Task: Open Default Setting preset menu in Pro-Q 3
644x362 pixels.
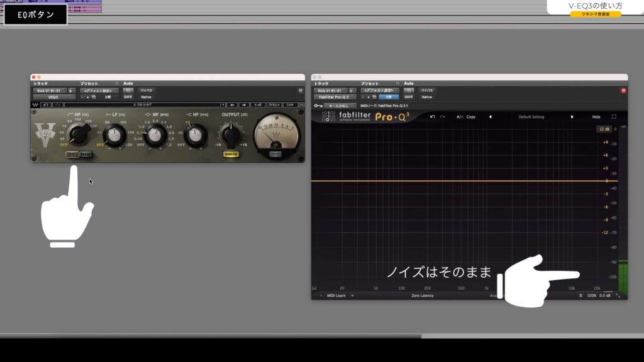Action: pos(531,117)
